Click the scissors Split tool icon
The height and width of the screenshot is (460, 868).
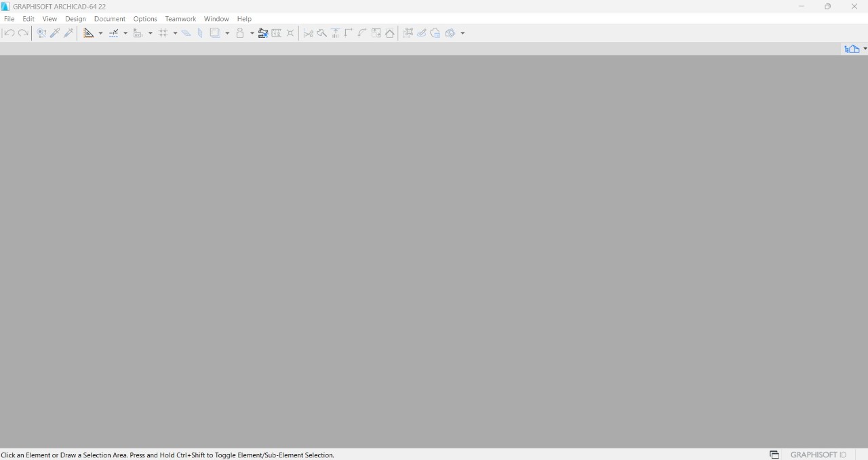pos(308,33)
